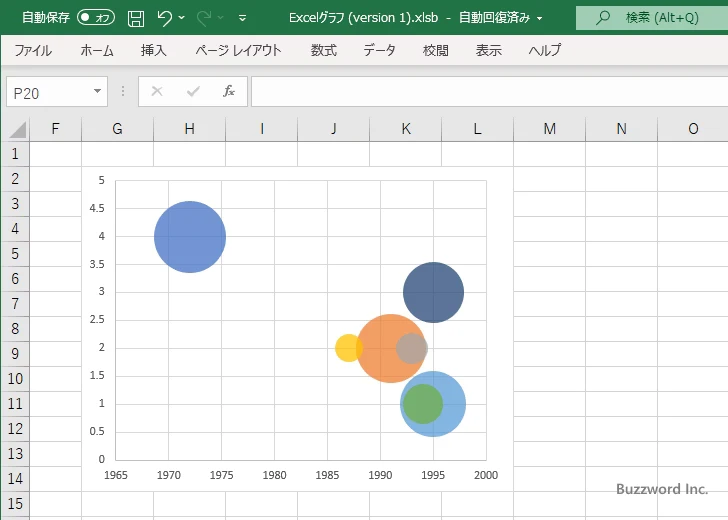Open the ファイル menu tab
Image resolution: width=728 pixels, height=520 pixels.
(33, 50)
